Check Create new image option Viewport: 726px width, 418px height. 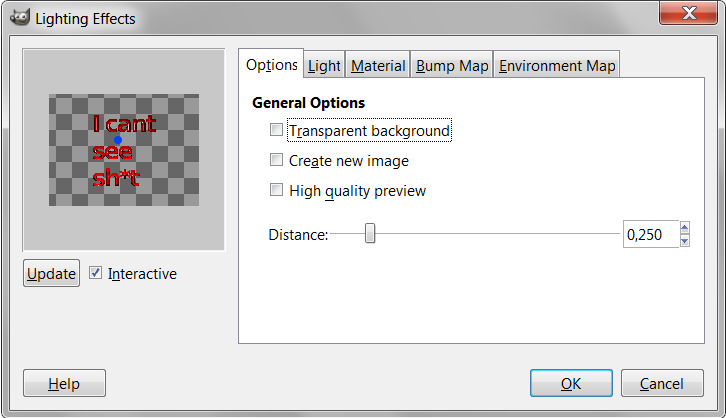pos(276,160)
